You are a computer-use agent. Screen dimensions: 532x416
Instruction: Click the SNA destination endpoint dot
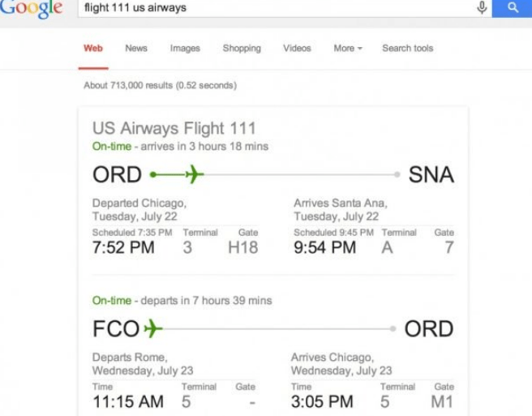(397, 174)
